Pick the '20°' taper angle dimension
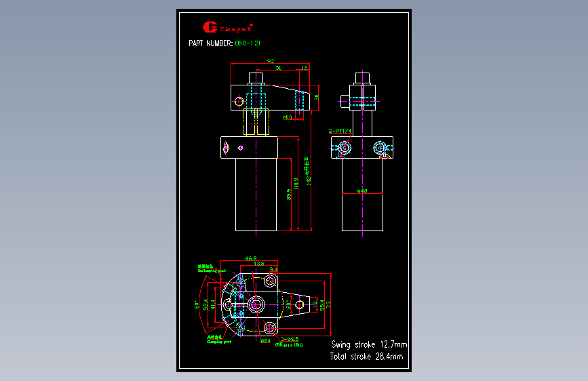Screen dimensions: 588x381 [x=288, y=304]
